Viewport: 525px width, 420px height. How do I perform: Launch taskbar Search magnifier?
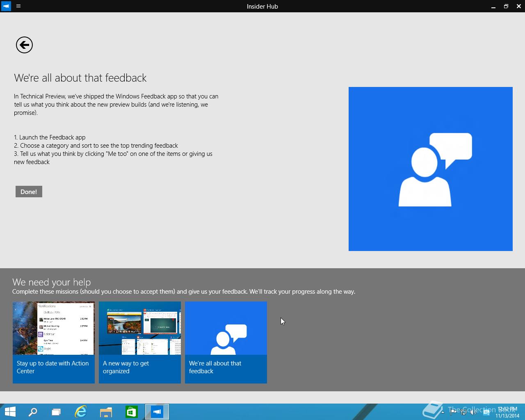tap(33, 412)
